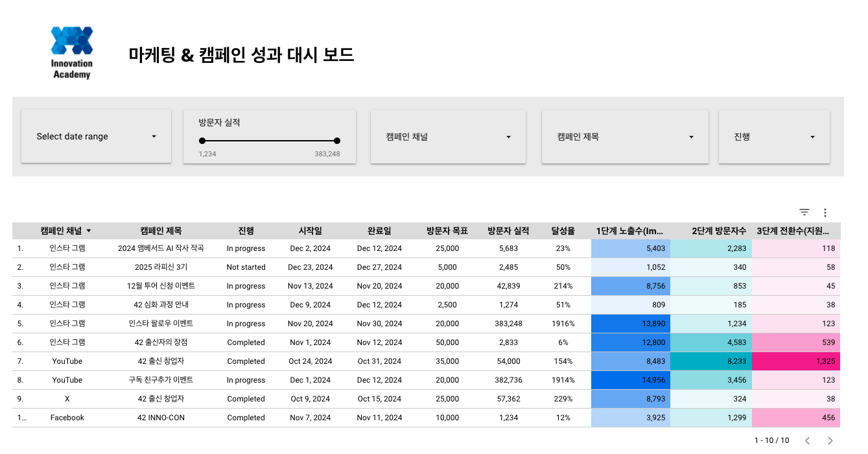Sort by 2단계 방문자수 column header
This screenshot has width=868, height=454.
[718, 231]
